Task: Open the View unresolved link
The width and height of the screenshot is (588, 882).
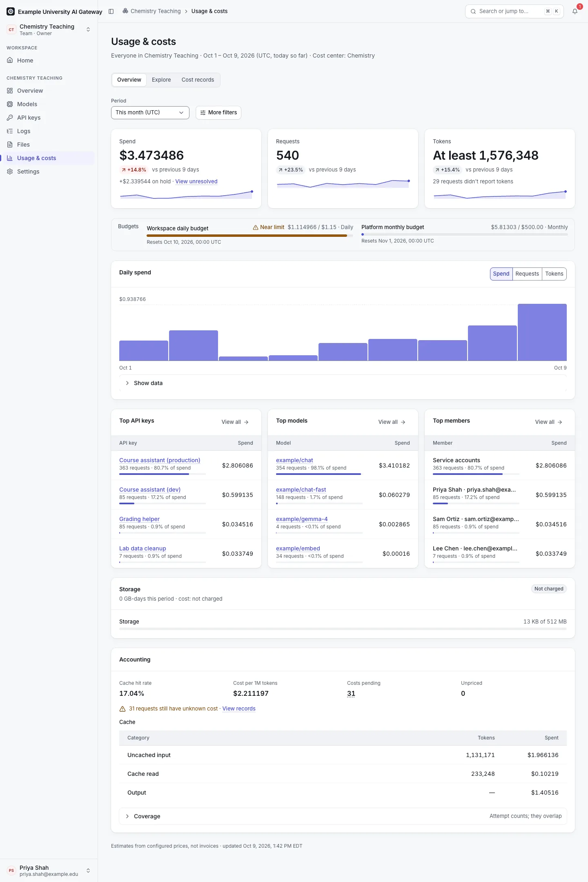Action: click(196, 182)
